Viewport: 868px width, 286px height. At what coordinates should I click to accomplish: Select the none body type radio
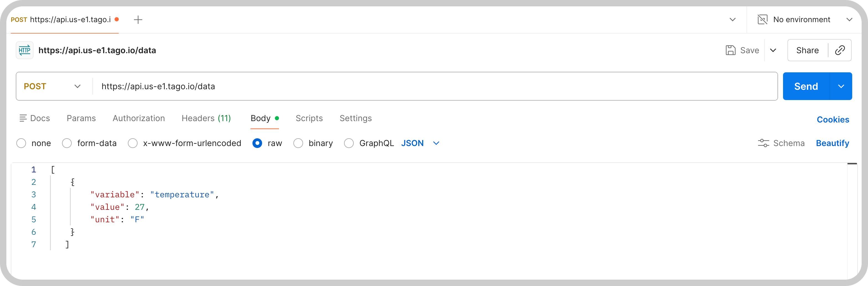(21, 143)
